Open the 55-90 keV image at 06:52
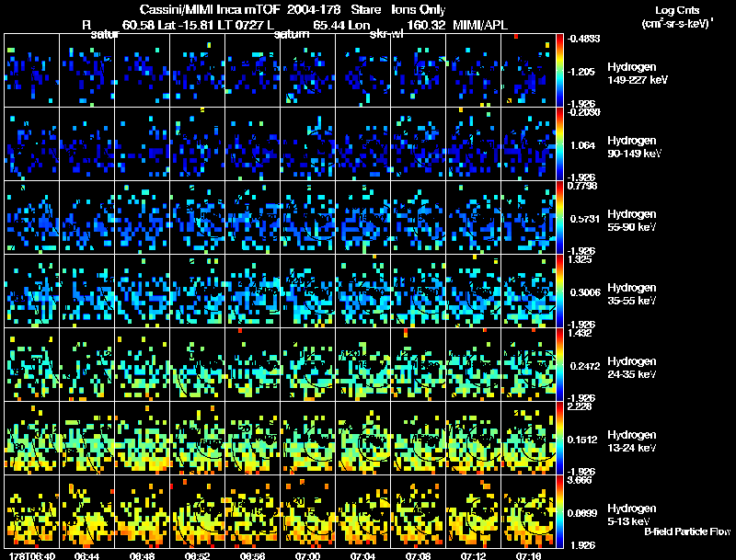Viewport: 736px width, 560px height. tap(198, 218)
